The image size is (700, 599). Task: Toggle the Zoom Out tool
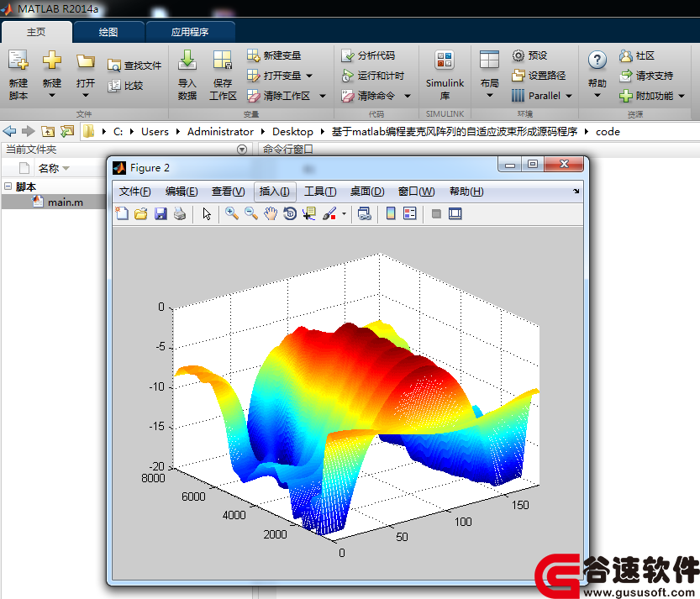tap(251, 213)
